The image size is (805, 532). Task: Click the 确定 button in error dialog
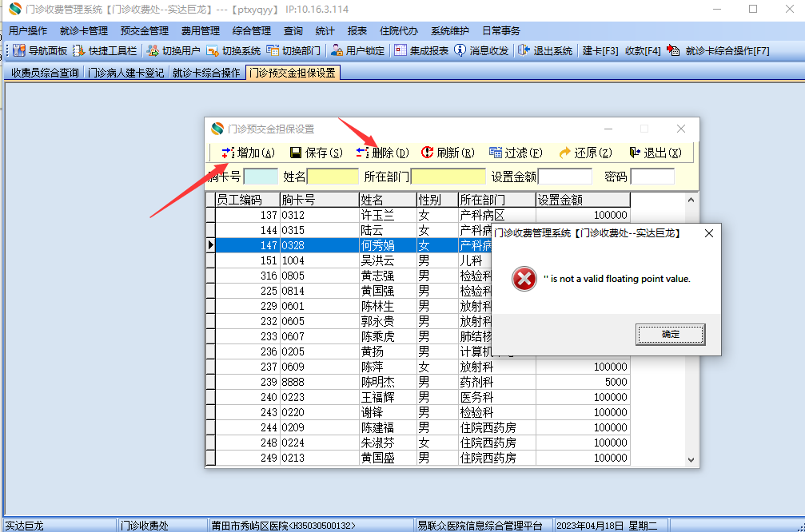click(x=670, y=334)
